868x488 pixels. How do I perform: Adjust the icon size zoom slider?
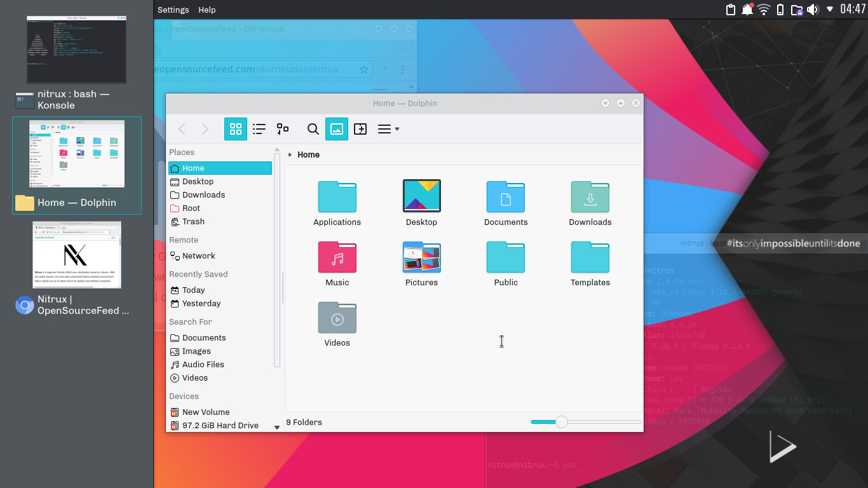point(561,421)
